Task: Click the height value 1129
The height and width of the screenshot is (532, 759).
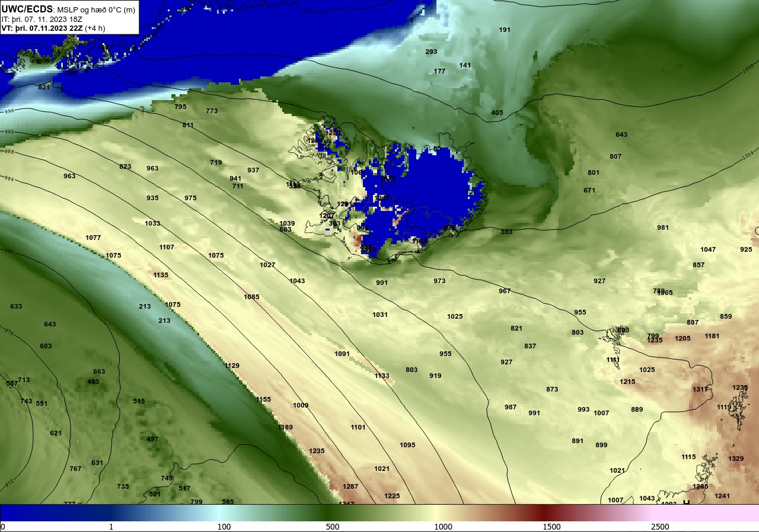Action: 232,366
